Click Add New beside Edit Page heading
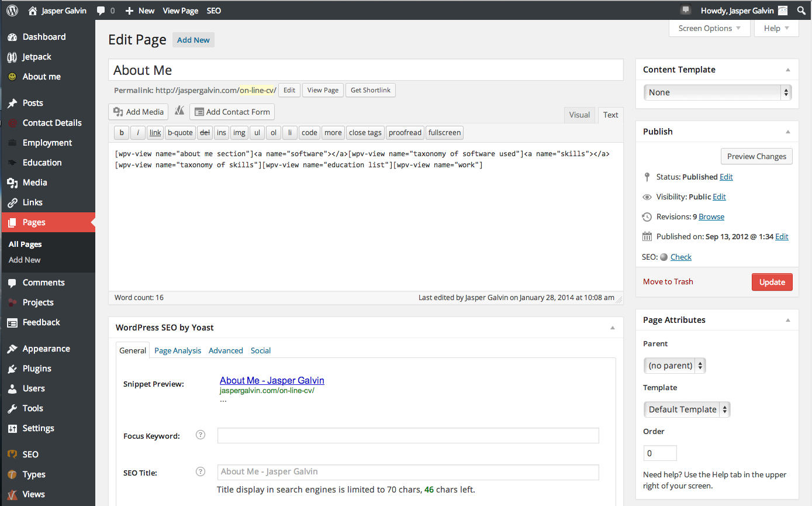This screenshot has height=506, width=812. (x=194, y=40)
